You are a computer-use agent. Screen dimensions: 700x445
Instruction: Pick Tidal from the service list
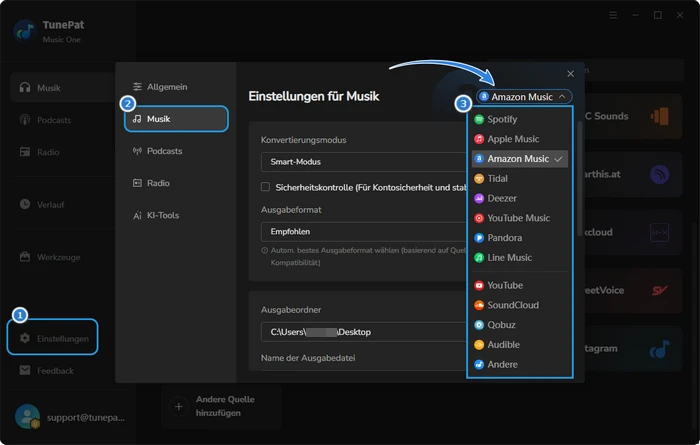pos(520,179)
